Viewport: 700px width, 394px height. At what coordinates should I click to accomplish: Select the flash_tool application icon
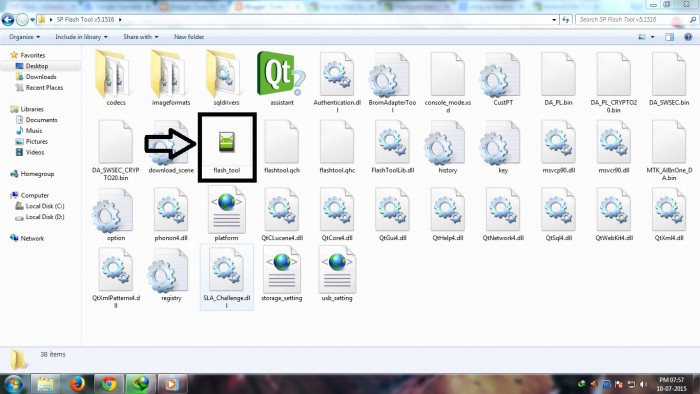[x=227, y=148]
